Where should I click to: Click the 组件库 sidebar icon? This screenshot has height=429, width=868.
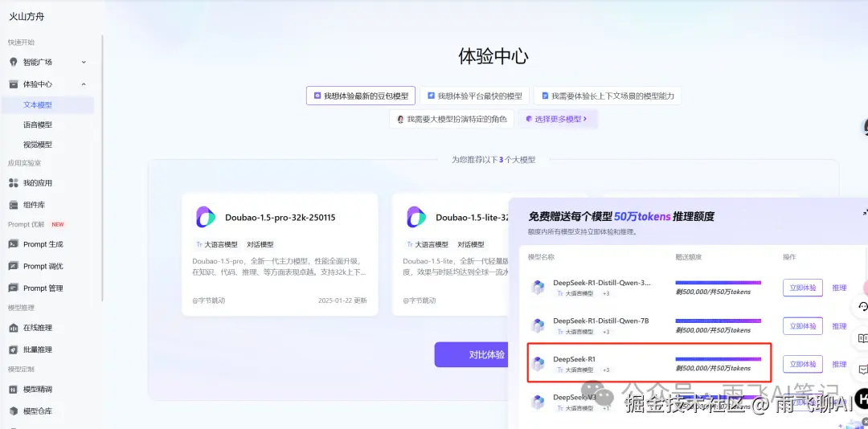14,205
